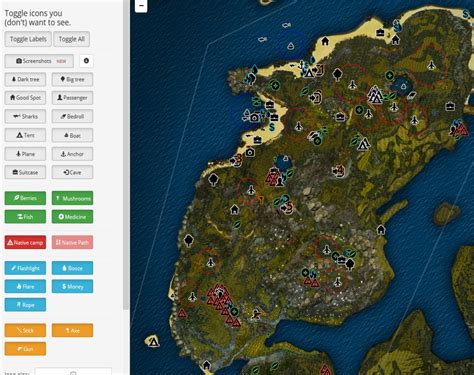The image size is (474, 375).
Task: Toggle the Good Spot markers
Action: (25, 98)
